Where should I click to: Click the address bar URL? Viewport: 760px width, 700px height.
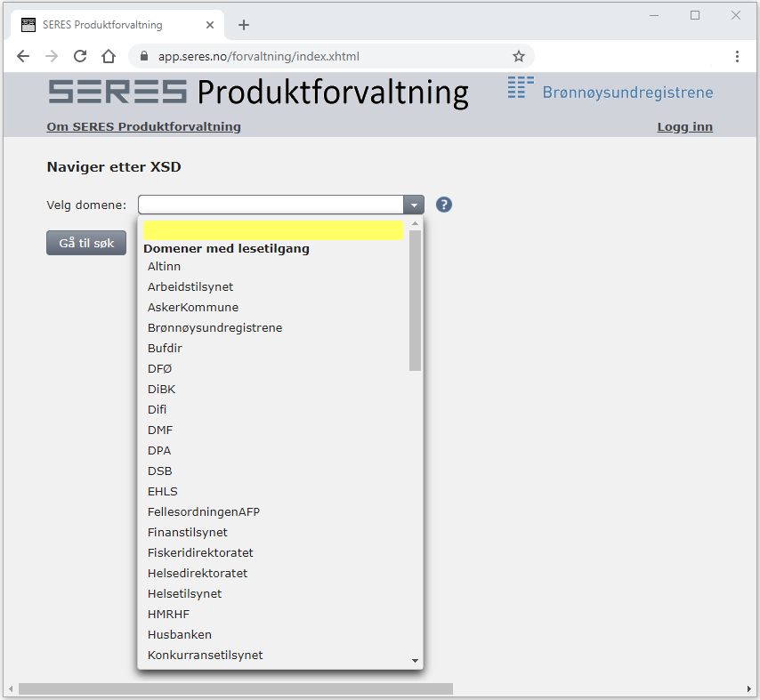tap(259, 56)
